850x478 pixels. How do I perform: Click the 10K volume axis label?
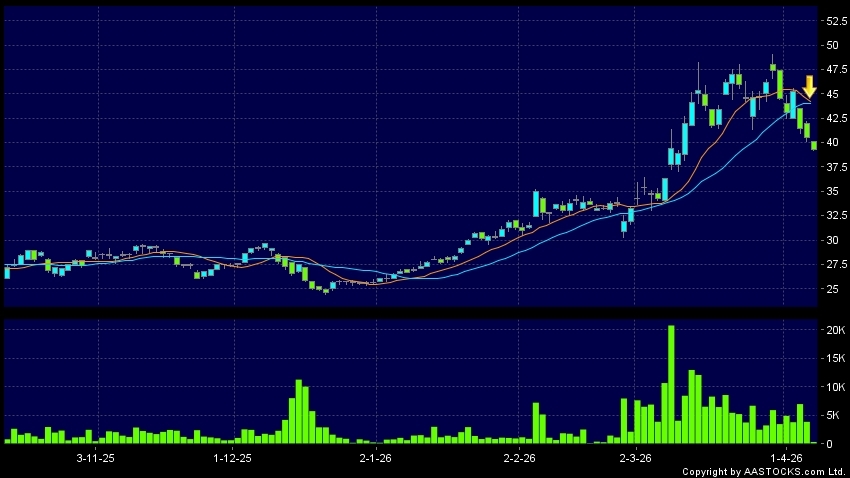pos(834,387)
